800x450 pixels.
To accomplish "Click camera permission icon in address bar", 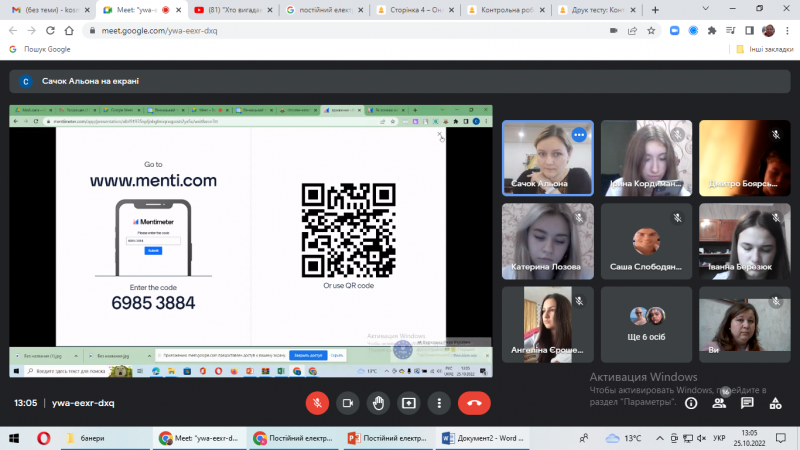I will click(x=613, y=31).
